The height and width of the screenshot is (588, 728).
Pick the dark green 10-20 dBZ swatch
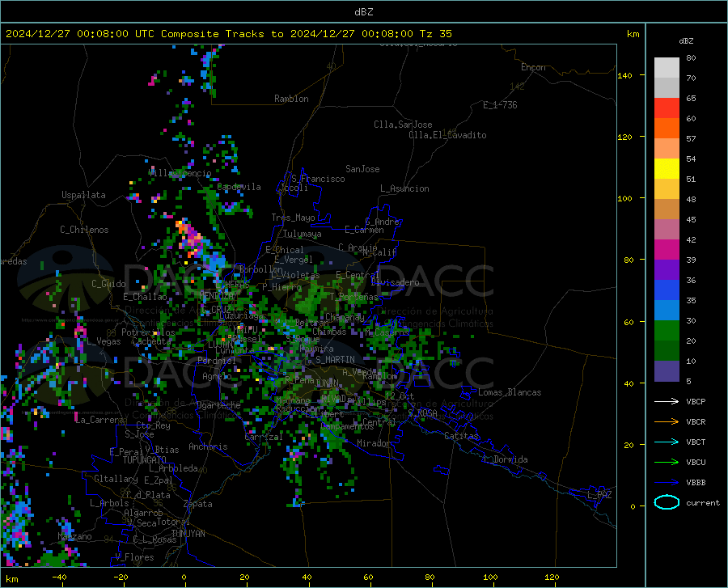667,351
